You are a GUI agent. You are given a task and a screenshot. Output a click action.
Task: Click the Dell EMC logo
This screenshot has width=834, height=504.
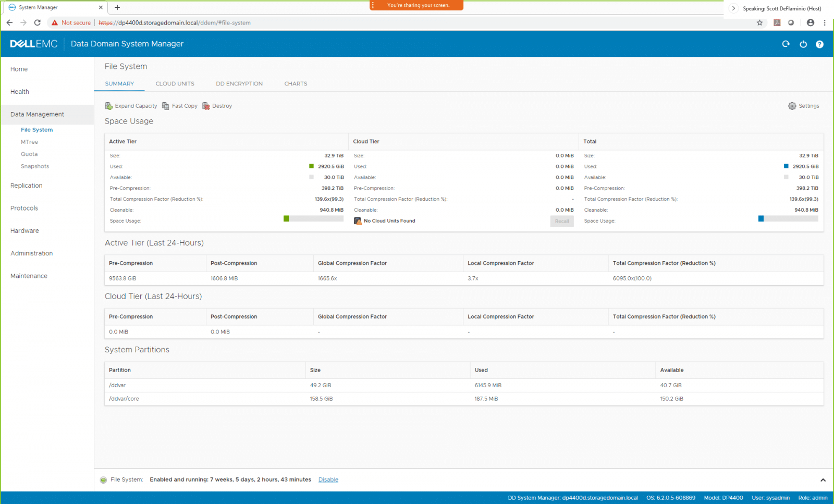(x=34, y=44)
